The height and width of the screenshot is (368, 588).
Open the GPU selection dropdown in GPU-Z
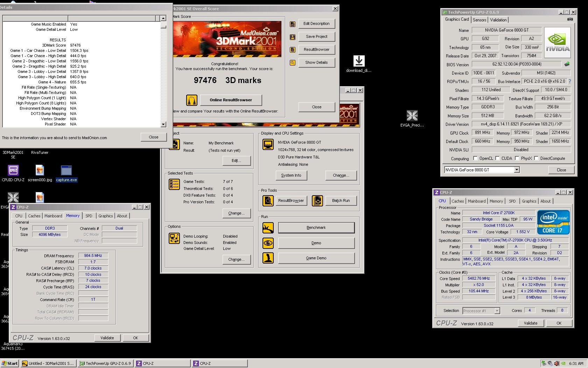[517, 170]
